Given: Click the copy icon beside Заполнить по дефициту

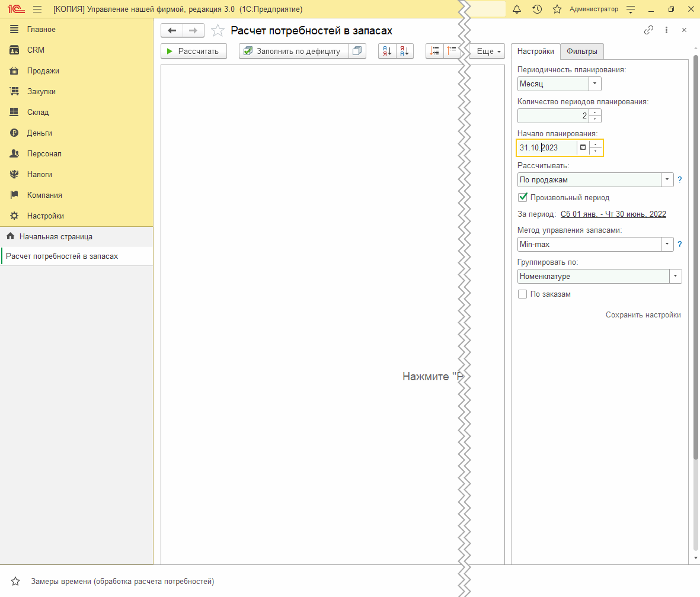Looking at the screenshot, I should point(357,52).
